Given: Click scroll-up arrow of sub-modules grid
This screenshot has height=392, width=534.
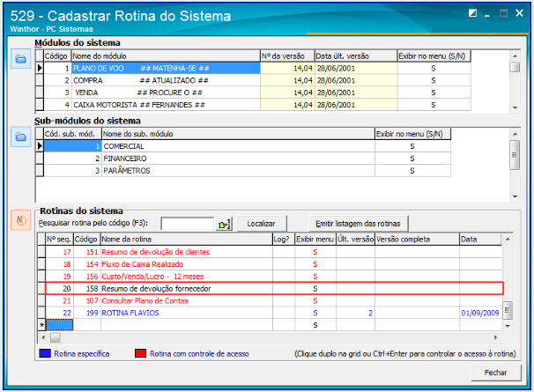Looking at the screenshot, I should (x=515, y=134).
